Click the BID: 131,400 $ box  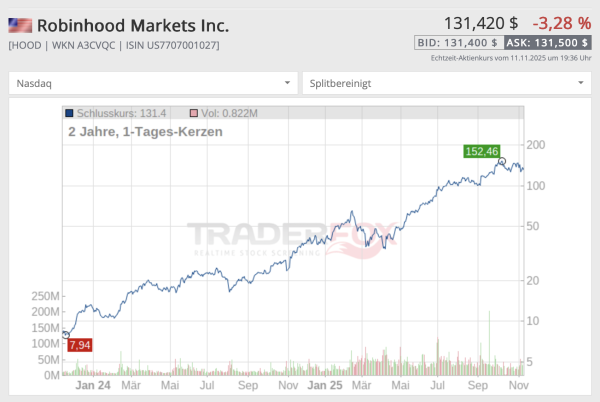click(x=457, y=43)
